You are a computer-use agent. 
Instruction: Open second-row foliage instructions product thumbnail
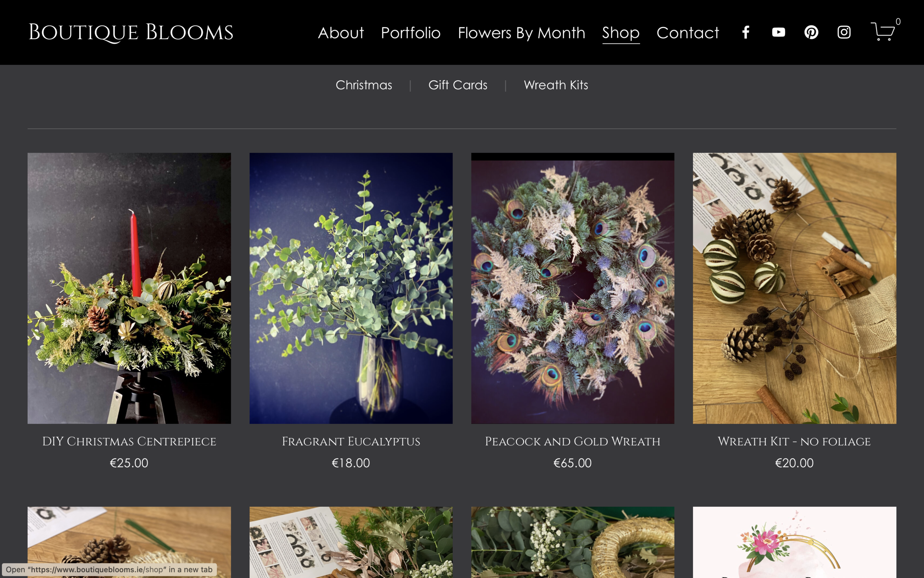click(351, 542)
